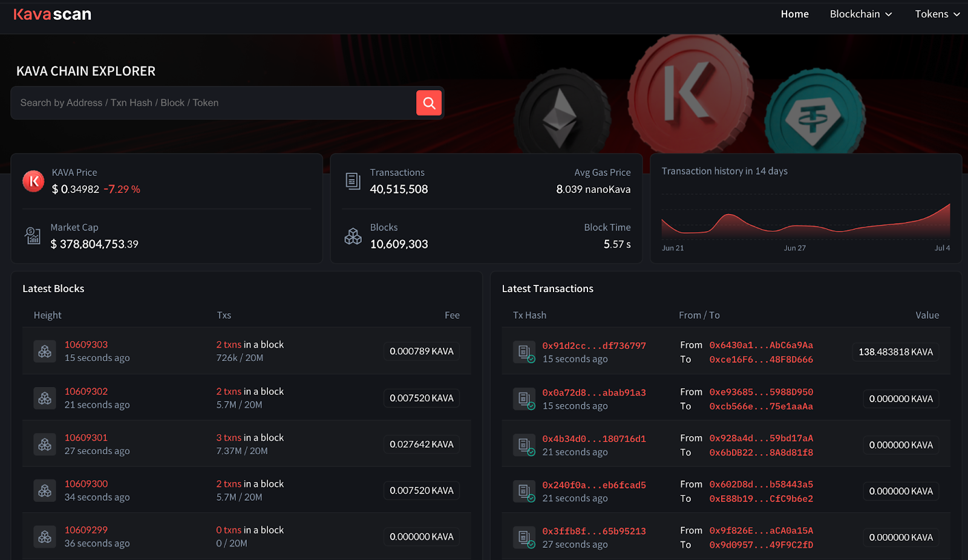968x560 pixels.
Task: Click block icon for block 10609300
Action: click(x=45, y=490)
